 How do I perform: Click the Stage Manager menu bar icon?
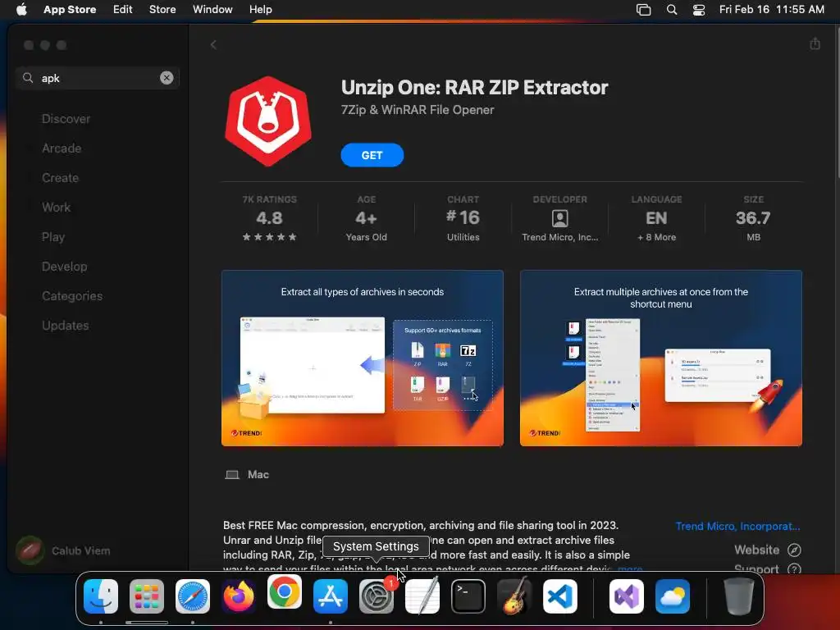coord(643,10)
